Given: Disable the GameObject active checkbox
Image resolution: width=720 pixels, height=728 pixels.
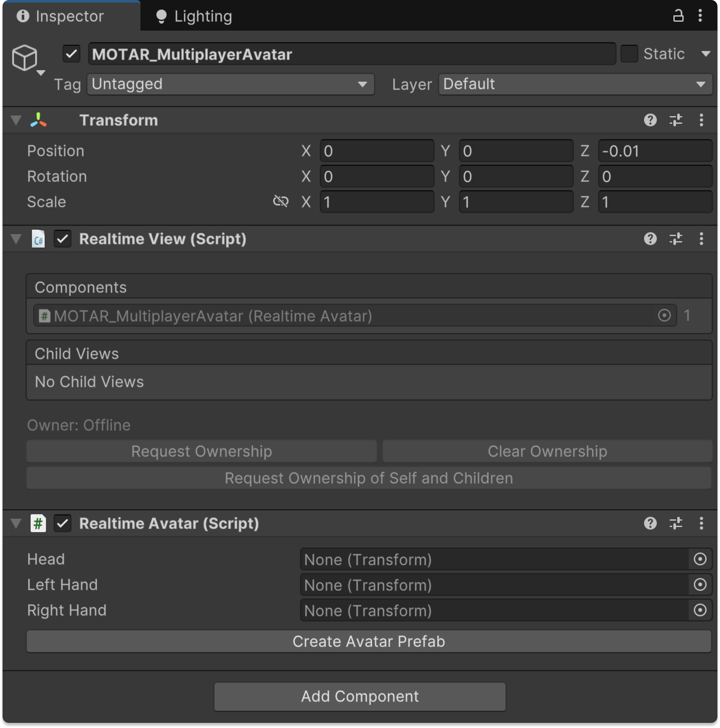Looking at the screenshot, I should click(x=71, y=54).
